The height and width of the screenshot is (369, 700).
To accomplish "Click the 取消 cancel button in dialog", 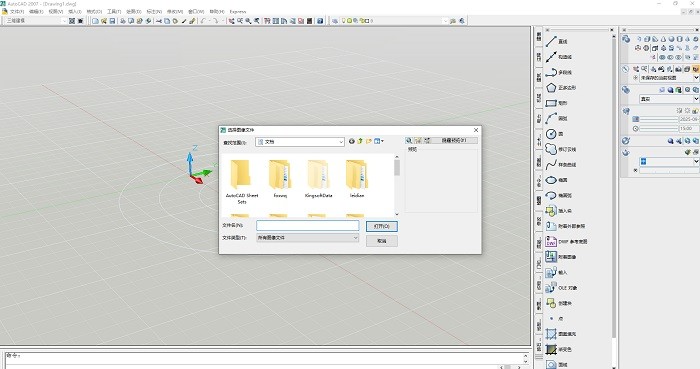I will (382, 241).
